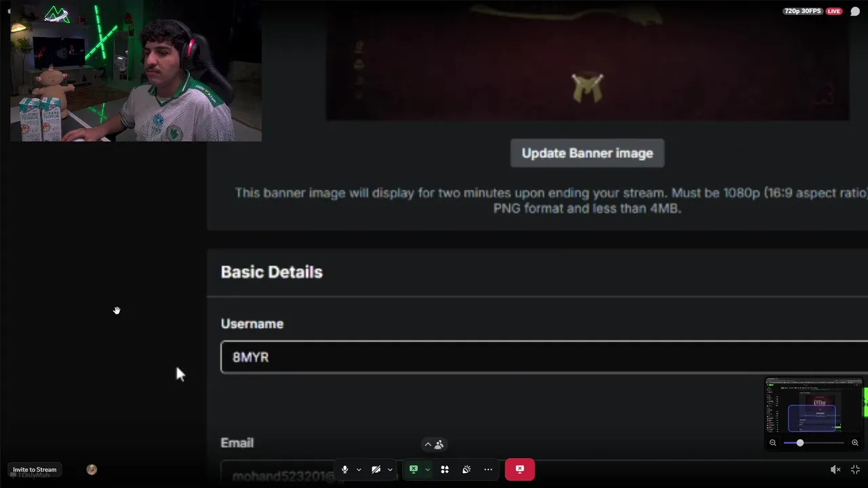Image resolution: width=868 pixels, height=488 pixels.
Task: Open the three-dot more options menu
Action: point(488,469)
